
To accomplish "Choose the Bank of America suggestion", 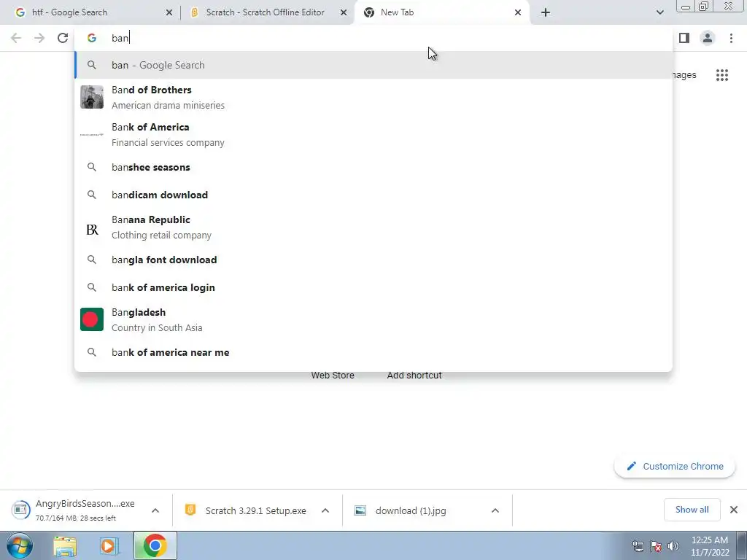I will (x=373, y=134).
